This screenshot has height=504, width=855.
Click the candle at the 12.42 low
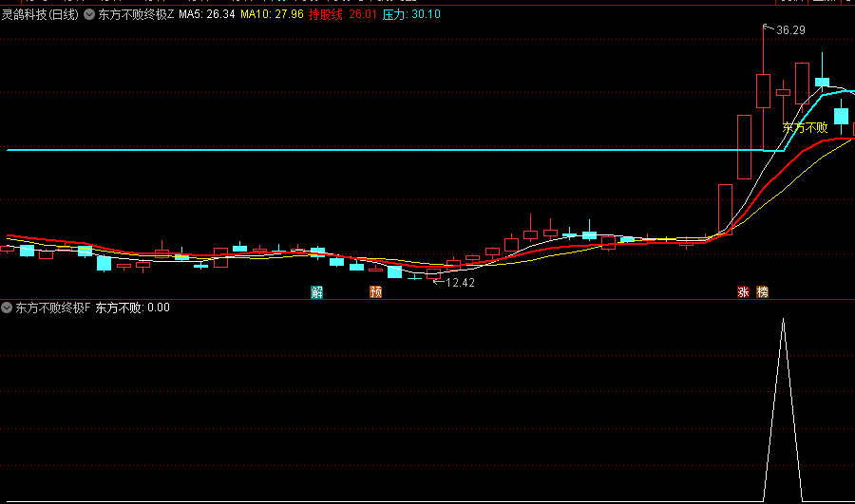point(433,274)
